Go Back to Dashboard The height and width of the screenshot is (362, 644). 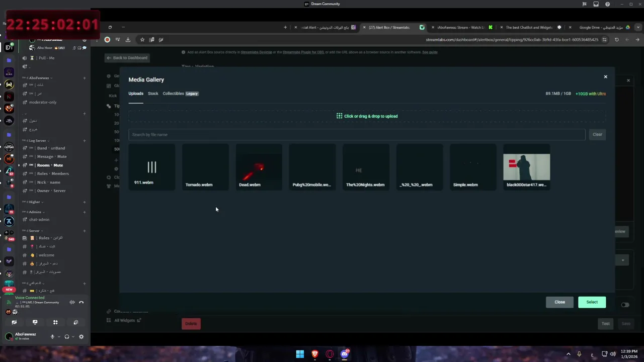[x=127, y=58]
